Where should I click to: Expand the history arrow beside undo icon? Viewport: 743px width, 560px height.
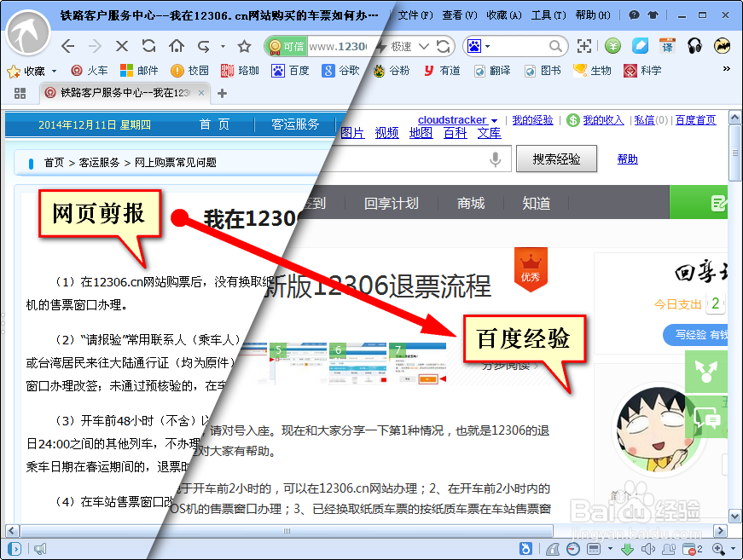pos(223,47)
